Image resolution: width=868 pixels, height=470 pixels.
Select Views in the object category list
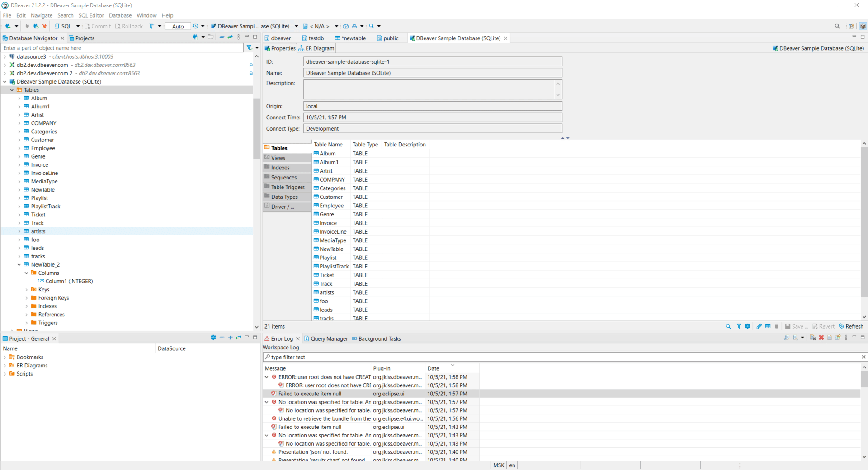point(287,158)
